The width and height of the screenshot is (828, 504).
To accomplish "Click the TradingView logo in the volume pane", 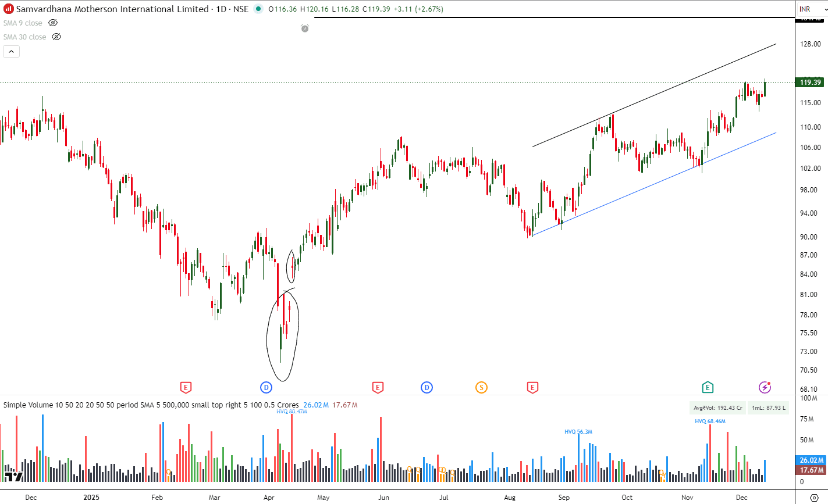I will (x=13, y=476).
